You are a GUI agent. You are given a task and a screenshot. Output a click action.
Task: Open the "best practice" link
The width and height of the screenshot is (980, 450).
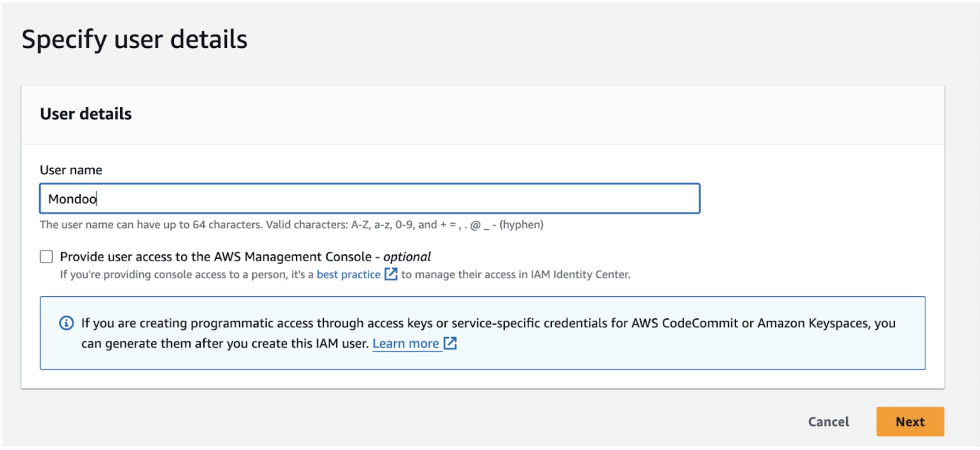pos(348,274)
